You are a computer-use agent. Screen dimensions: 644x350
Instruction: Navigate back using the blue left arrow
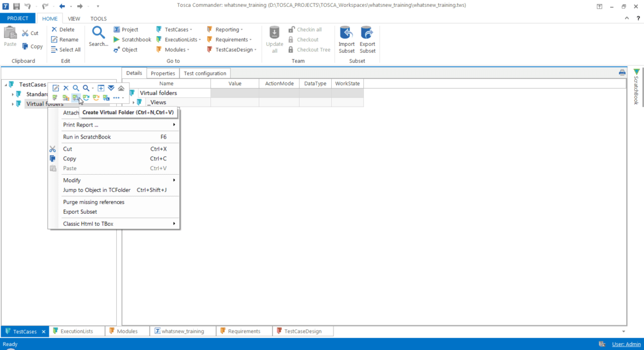tap(62, 6)
